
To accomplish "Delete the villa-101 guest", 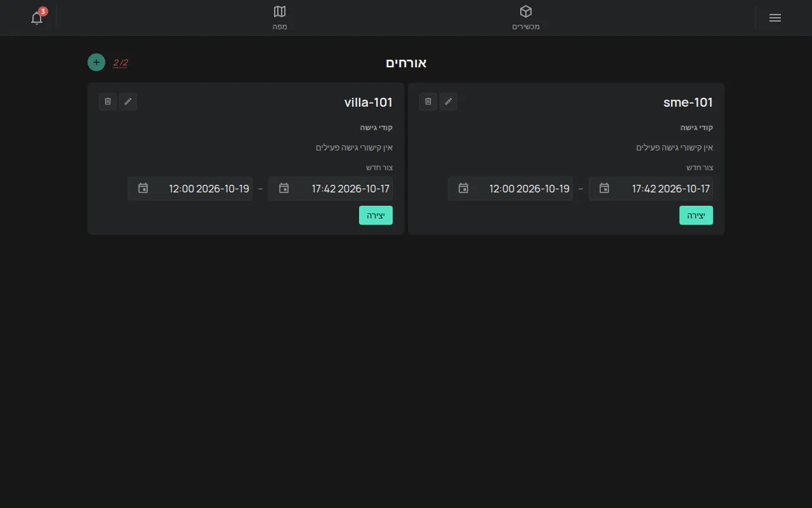I will coord(108,102).
